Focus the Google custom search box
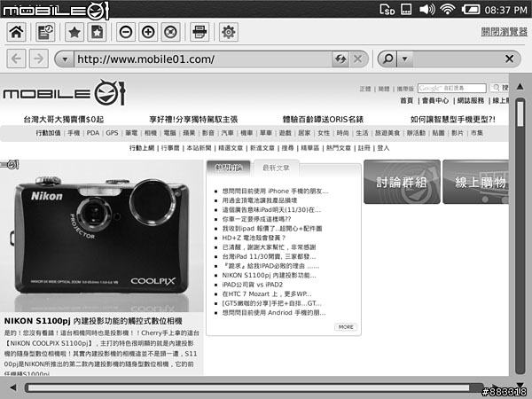This screenshot has height=399, width=532. pos(451,88)
